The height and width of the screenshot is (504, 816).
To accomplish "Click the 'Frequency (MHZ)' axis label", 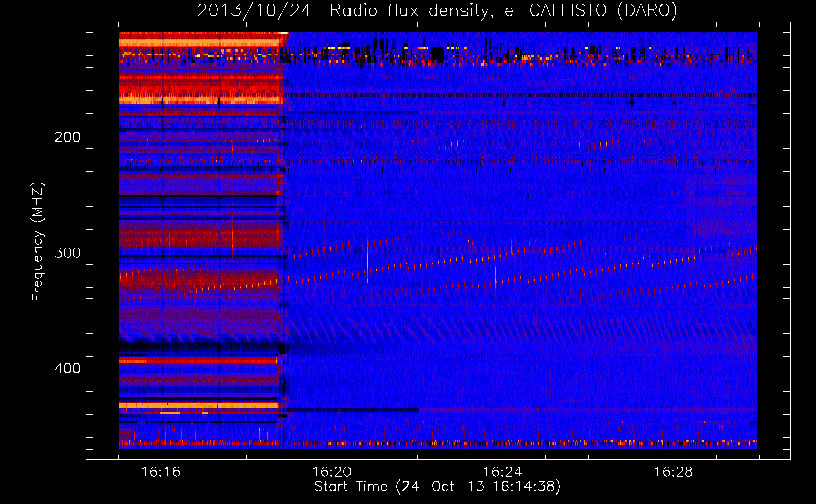I will pyautogui.click(x=38, y=242).
